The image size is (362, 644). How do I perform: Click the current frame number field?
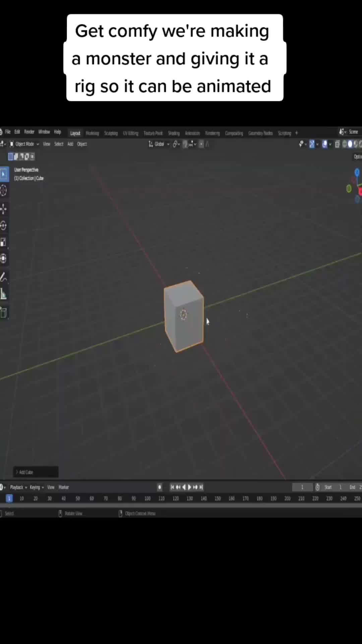tap(302, 487)
